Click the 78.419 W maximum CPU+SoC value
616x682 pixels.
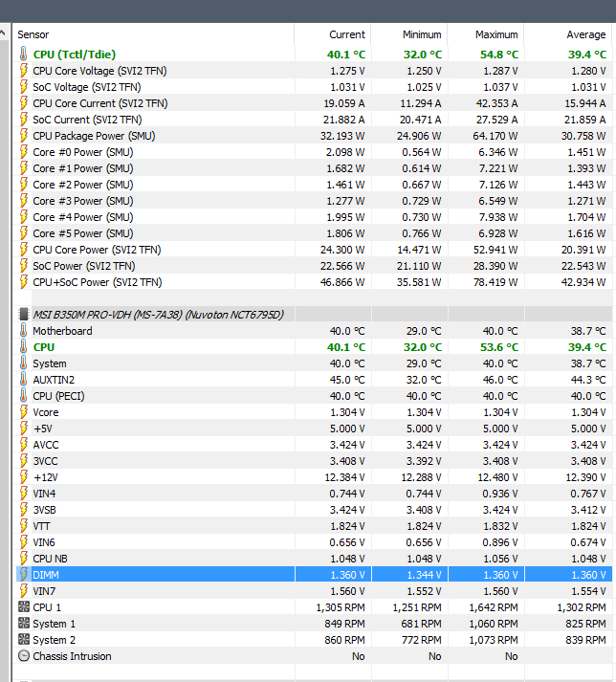(x=495, y=282)
